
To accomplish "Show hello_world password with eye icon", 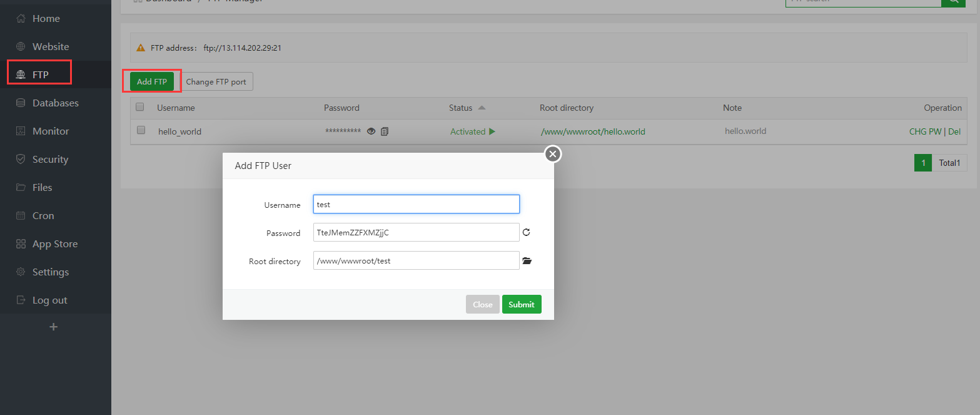I will (371, 131).
